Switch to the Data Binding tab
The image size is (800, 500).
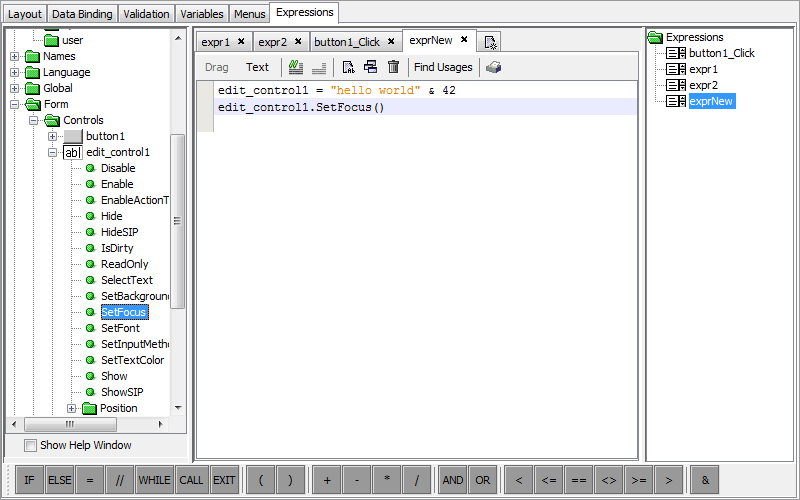point(82,14)
